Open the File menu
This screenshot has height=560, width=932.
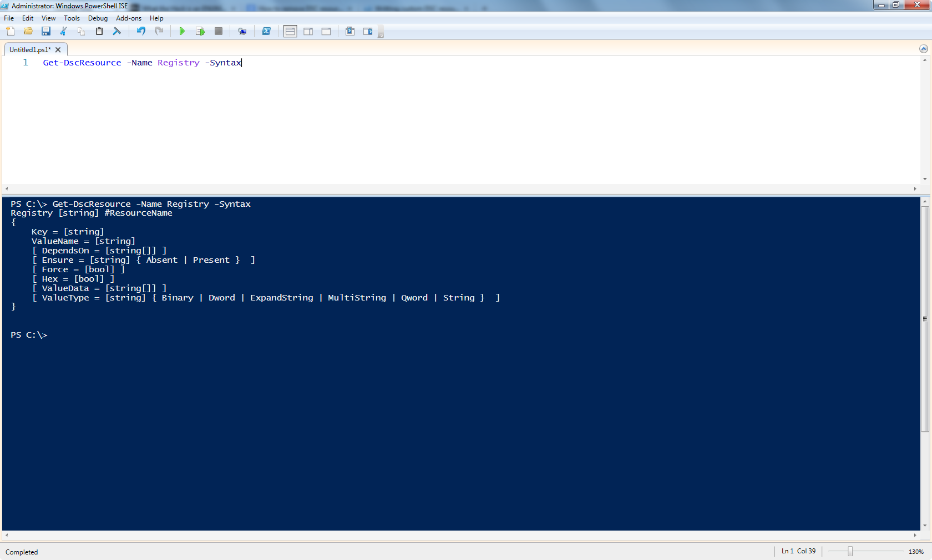point(9,18)
